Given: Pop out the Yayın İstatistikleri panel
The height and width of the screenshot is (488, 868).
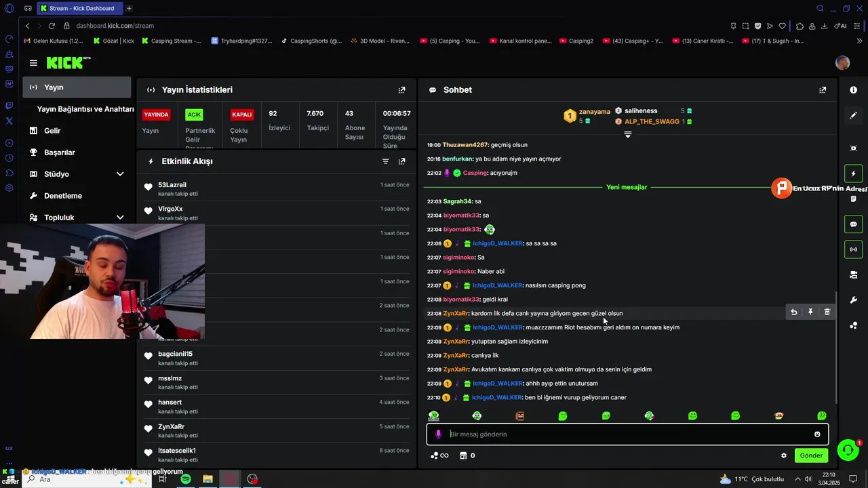Looking at the screenshot, I should click(401, 89).
